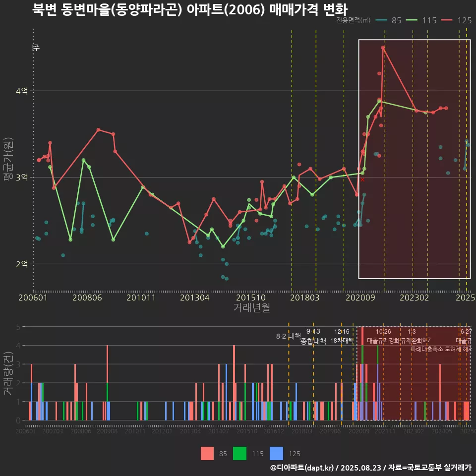The image size is (476, 476).
Task: Click the 85 teal line legend key
Action: pos(382,20)
